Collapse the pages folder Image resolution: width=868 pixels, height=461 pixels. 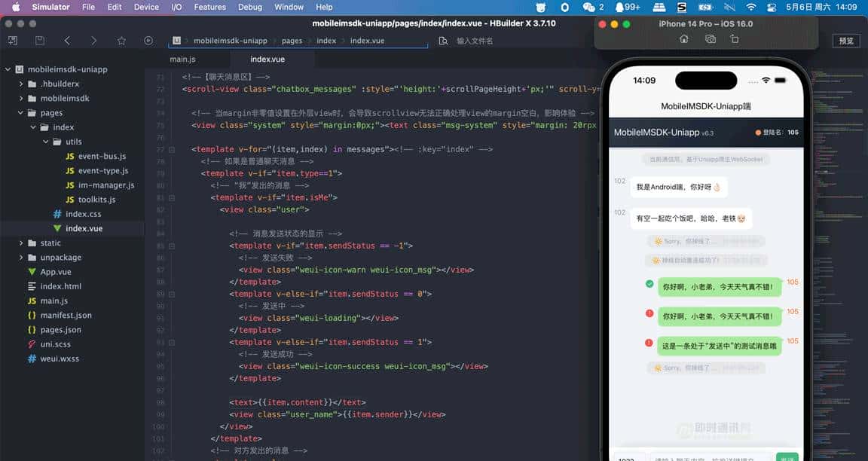pos(21,113)
